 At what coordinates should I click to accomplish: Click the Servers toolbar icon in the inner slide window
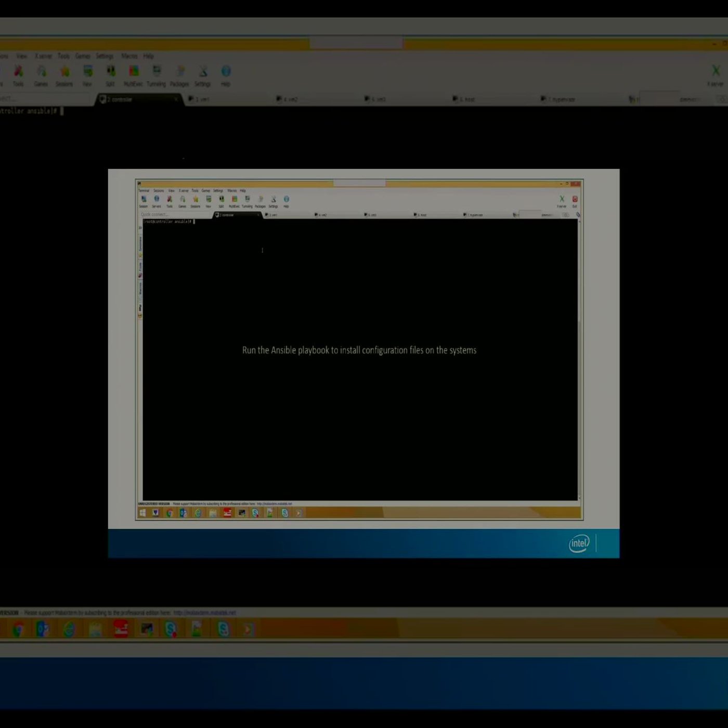(157, 199)
